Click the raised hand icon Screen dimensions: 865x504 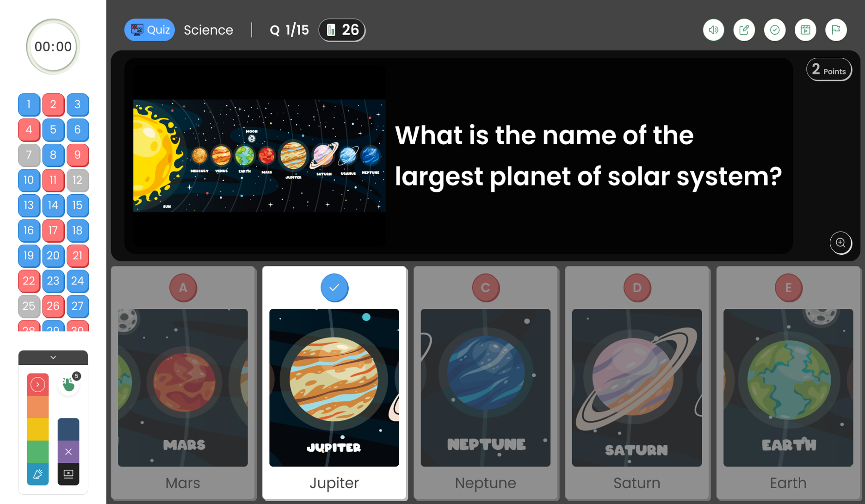[68, 384]
